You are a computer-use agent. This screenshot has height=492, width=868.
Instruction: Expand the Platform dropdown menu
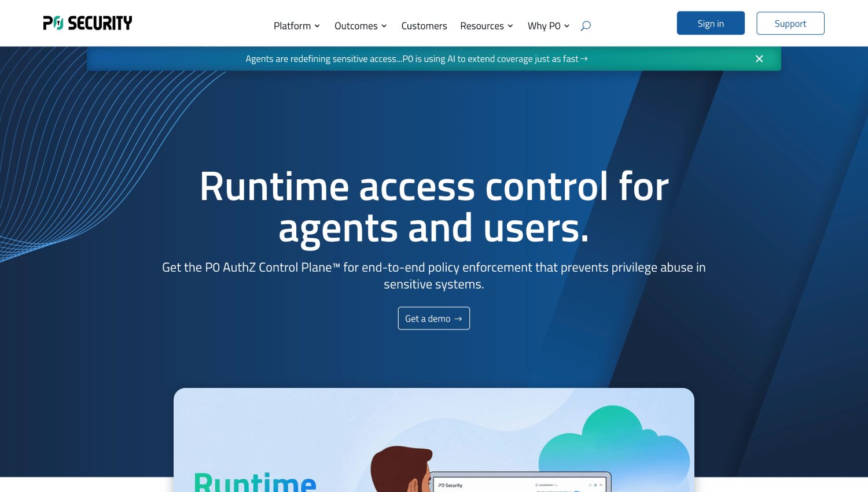(x=297, y=26)
